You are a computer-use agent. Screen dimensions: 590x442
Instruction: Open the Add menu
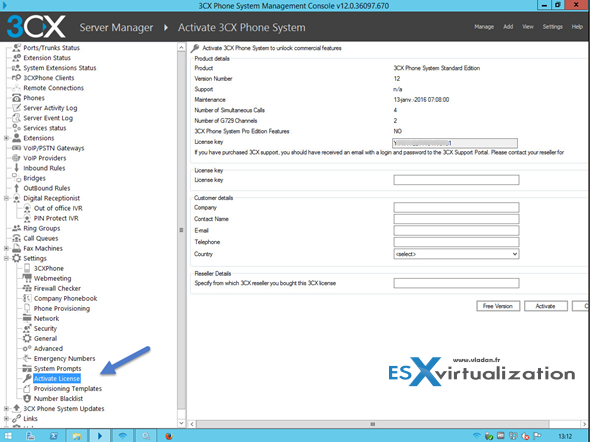click(x=508, y=27)
